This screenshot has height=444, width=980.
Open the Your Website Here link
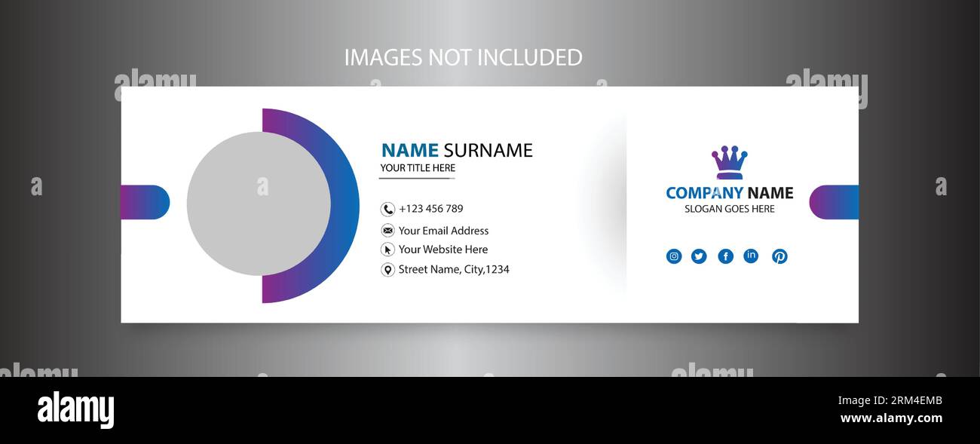point(443,250)
